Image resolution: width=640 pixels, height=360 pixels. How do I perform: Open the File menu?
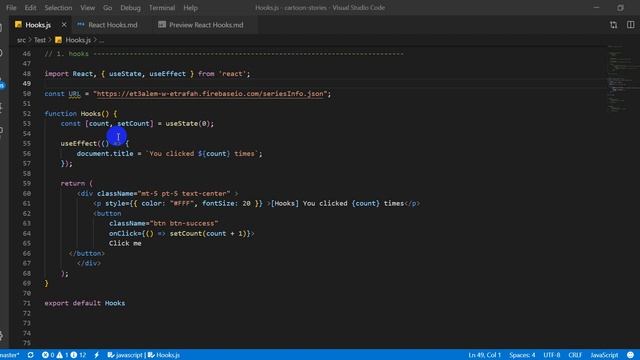tap(11, 8)
